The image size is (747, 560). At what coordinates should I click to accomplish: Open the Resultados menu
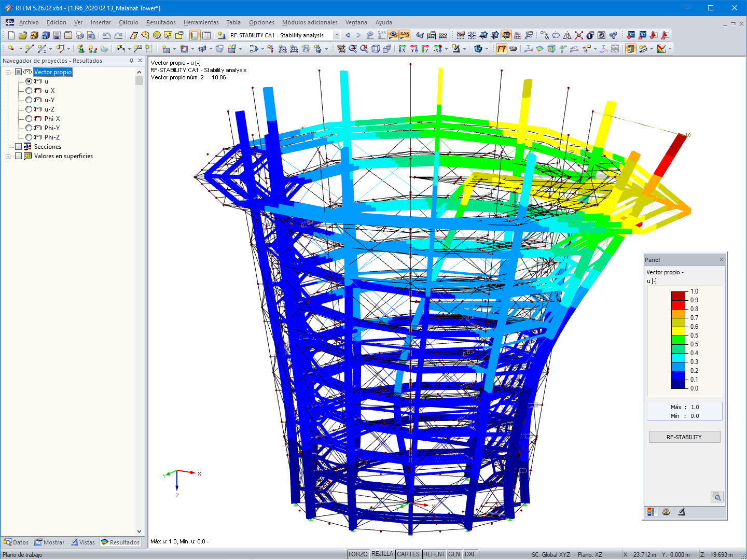160,22
